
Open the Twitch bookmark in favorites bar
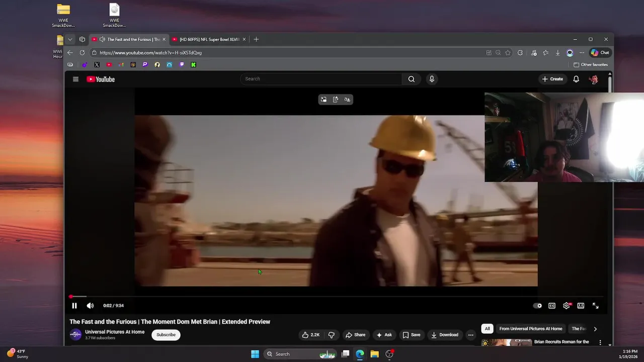(x=182, y=64)
